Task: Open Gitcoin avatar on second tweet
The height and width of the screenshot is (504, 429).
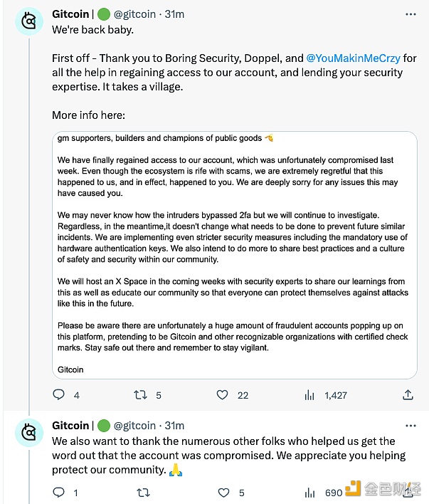Action: click(x=29, y=433)
